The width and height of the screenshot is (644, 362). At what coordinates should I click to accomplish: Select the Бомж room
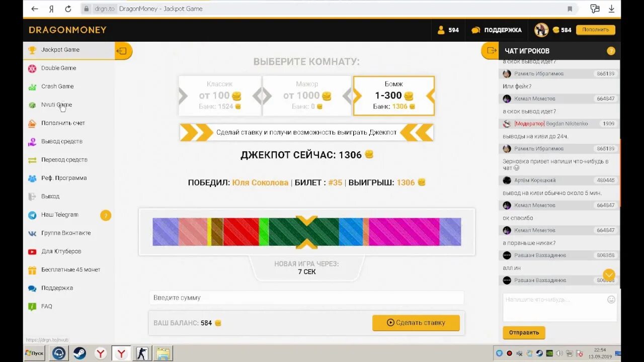(394, 96)
